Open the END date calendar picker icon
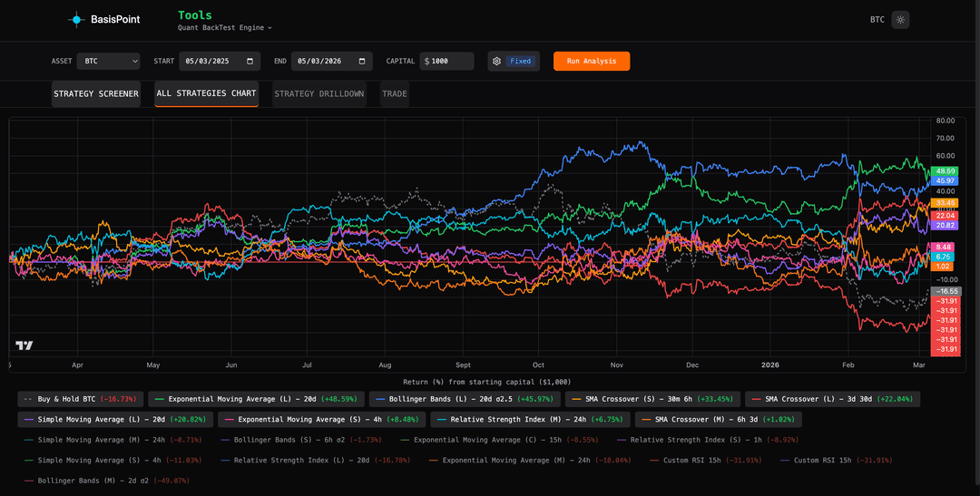 click(363, 62)
